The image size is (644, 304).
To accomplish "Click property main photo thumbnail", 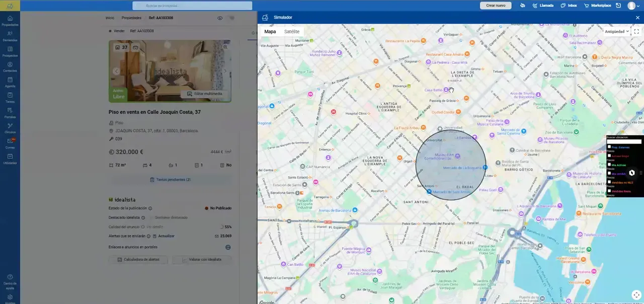I will pos(170,71).
